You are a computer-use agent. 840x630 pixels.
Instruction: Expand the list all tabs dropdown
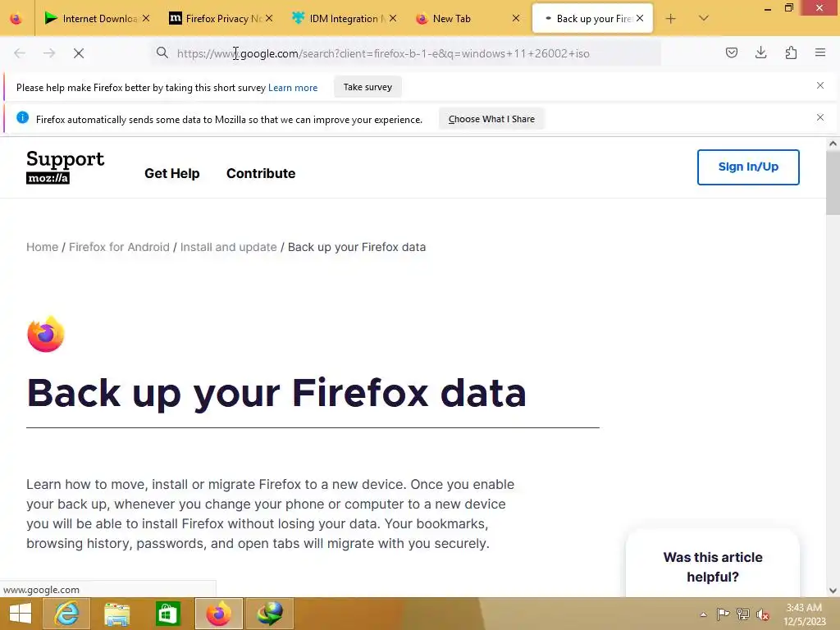703,18
